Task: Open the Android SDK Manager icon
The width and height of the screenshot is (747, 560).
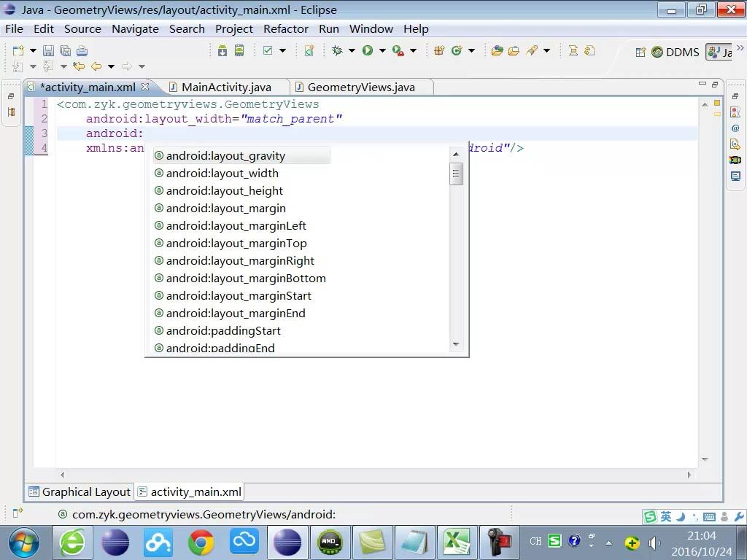Action: (222, 50)
